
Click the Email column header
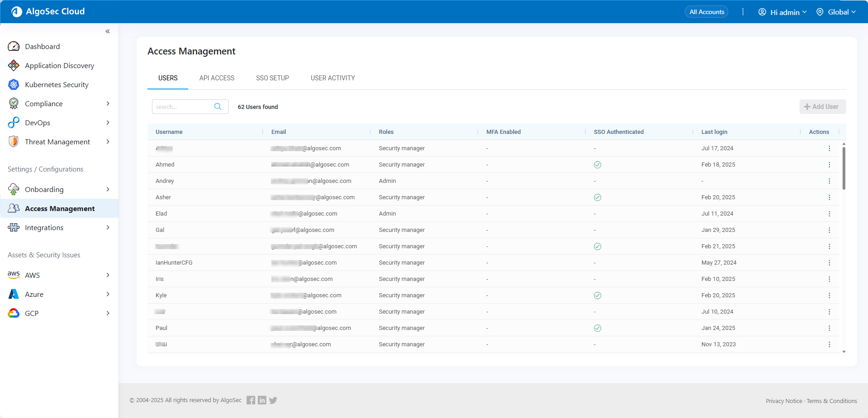pyautogui.click(x=279, y=132)
